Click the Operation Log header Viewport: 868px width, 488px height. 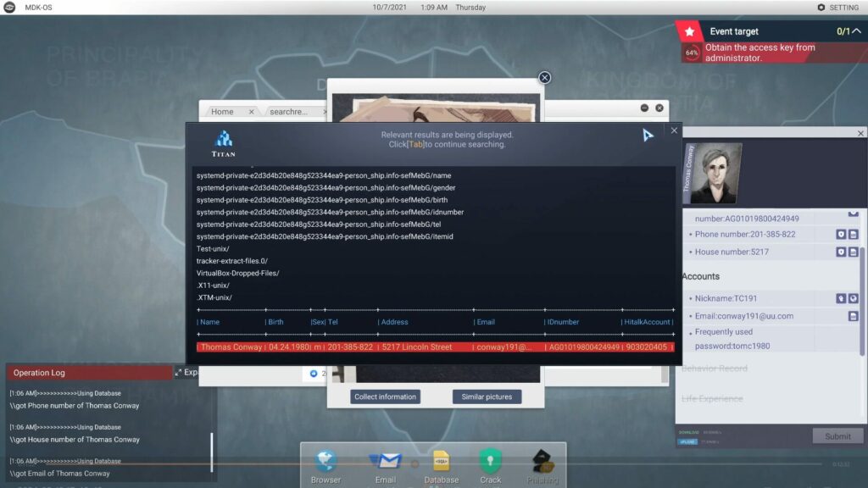(89, 373)
